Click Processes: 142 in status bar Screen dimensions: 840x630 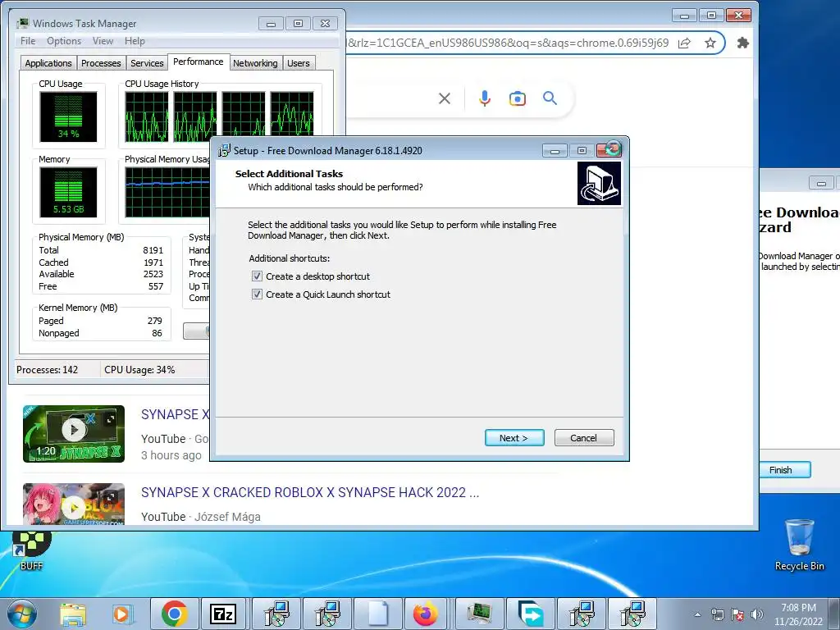(x=47, y=370)
